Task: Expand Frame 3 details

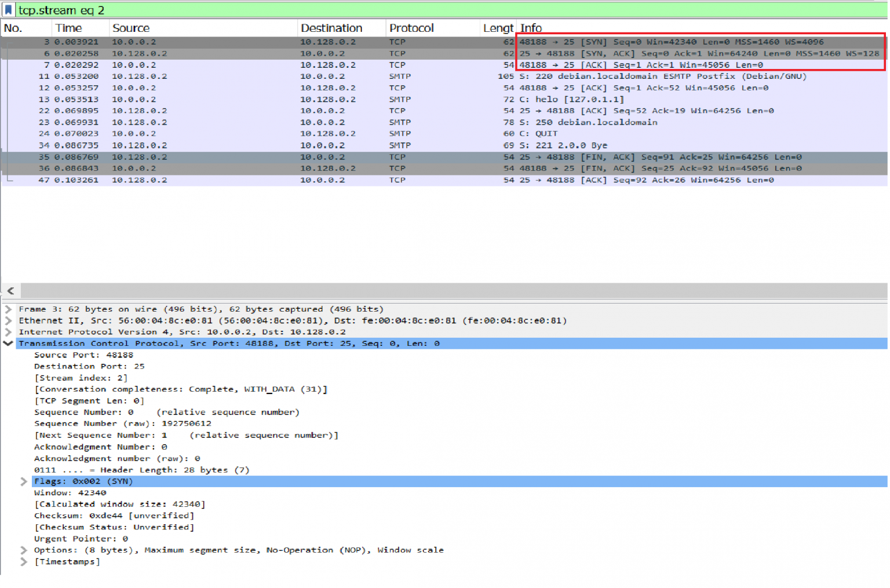Action: click(x=8, y=309)
